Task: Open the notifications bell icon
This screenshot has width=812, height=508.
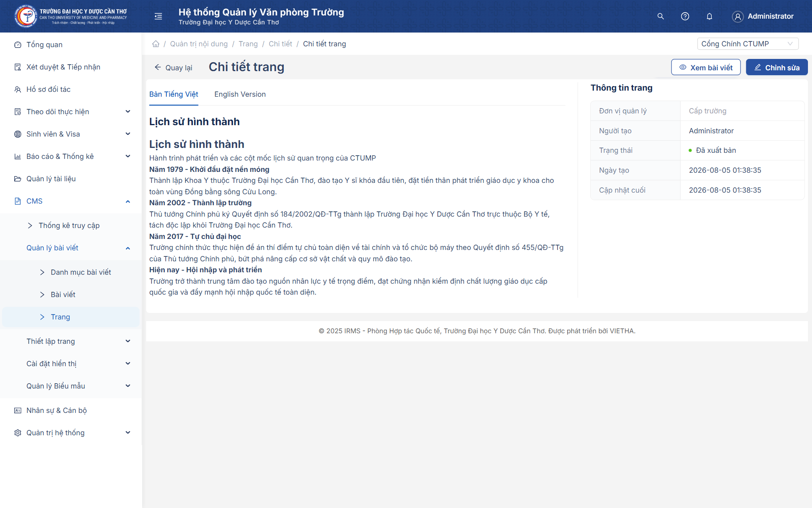Action: click(x=709, y=16)
